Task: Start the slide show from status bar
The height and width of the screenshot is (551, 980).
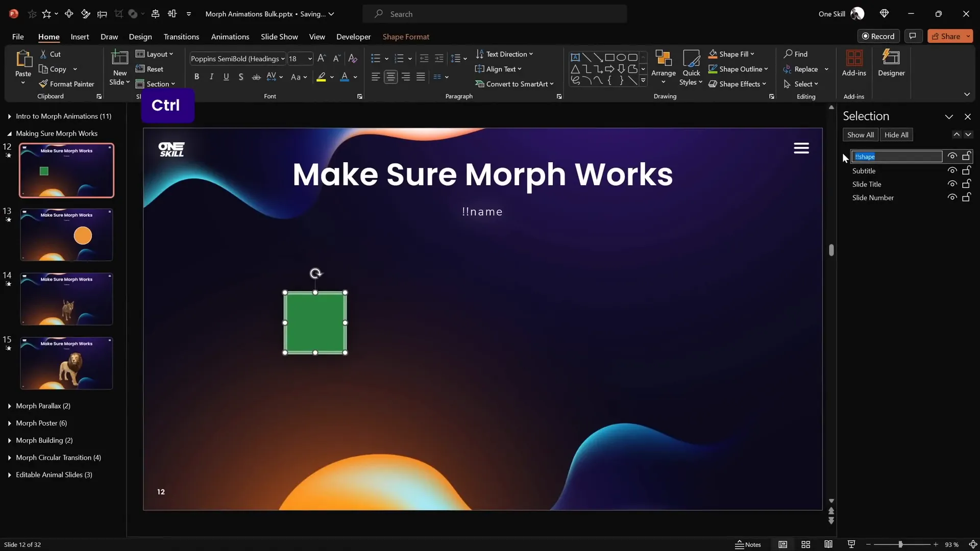Action: pyautogui.click(x=851, y=544)
